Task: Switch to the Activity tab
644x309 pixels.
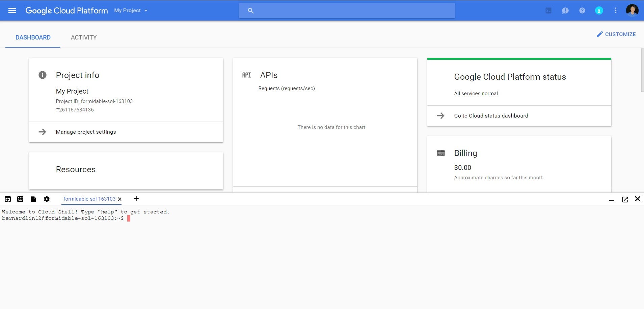Action: (84, 37)
